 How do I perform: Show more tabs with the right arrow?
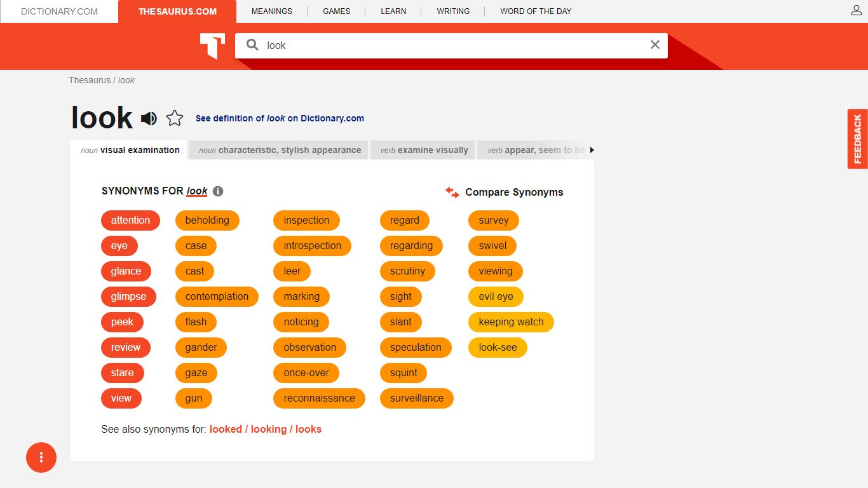coord(592,150)
